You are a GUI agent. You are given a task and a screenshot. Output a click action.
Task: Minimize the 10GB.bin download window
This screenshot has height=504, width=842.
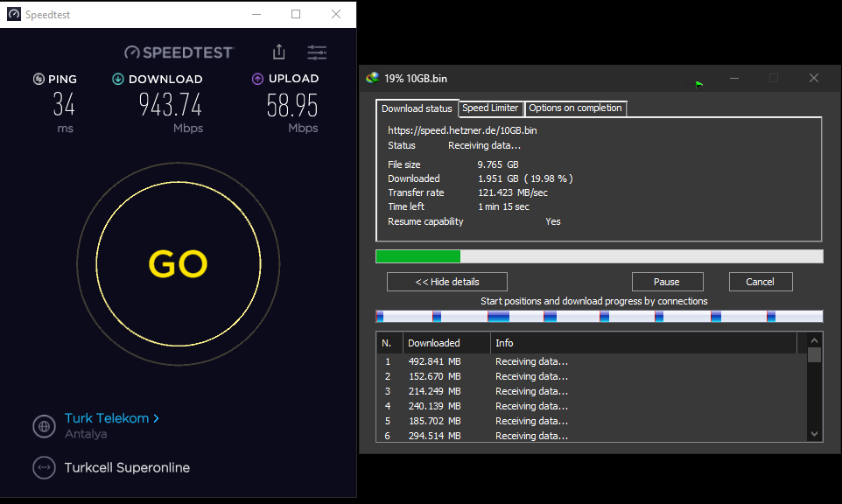734,79
